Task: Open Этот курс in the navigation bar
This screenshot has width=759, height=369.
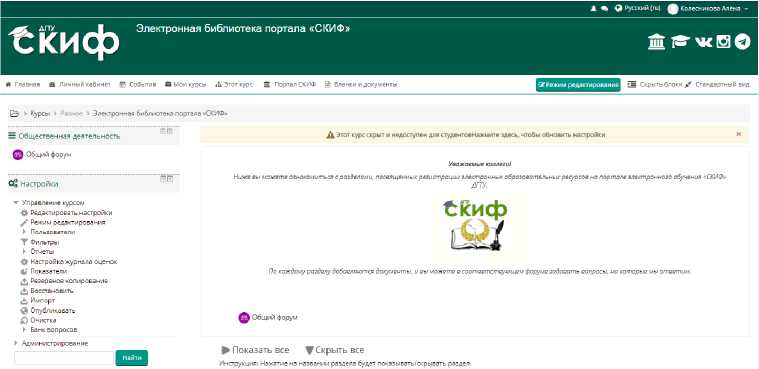Action: click(234, 84)
